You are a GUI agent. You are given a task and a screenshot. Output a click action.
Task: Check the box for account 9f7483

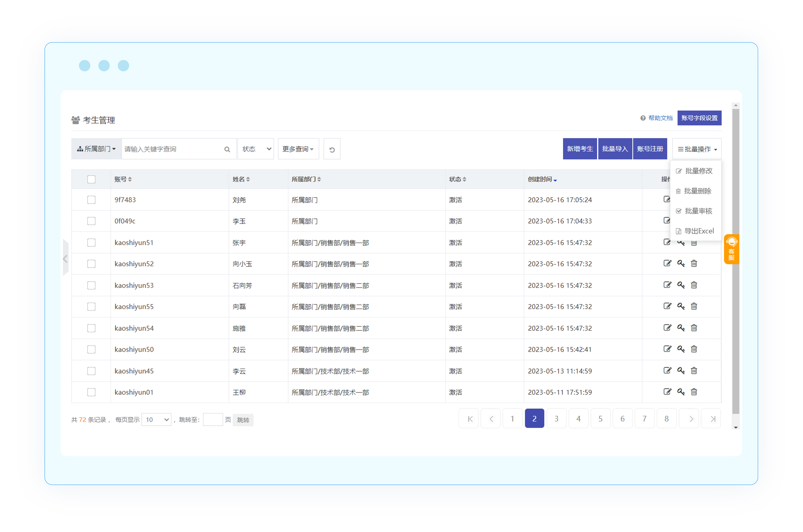tap(91, 200)
